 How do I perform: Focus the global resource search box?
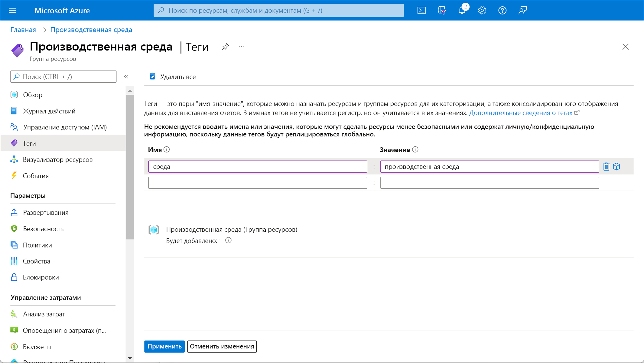pos(279,11)
